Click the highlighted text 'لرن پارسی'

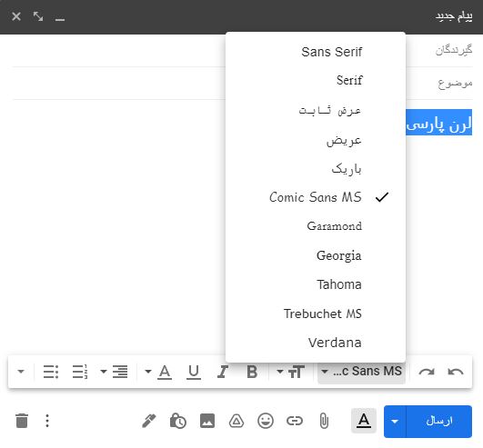click(x=439, y=124)
